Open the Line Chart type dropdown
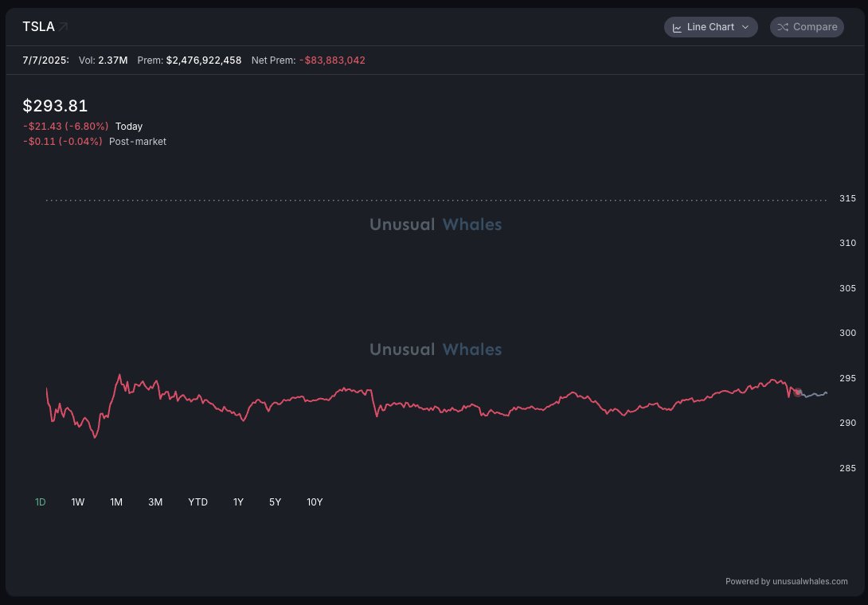The height and width of the screenshot is (605, 868). [711, 26]
